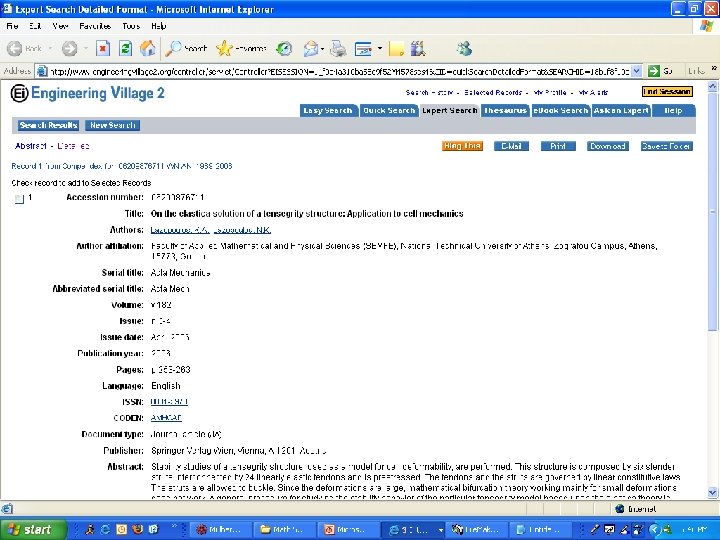Click the yellow Discuss note icon

point(396,48)
